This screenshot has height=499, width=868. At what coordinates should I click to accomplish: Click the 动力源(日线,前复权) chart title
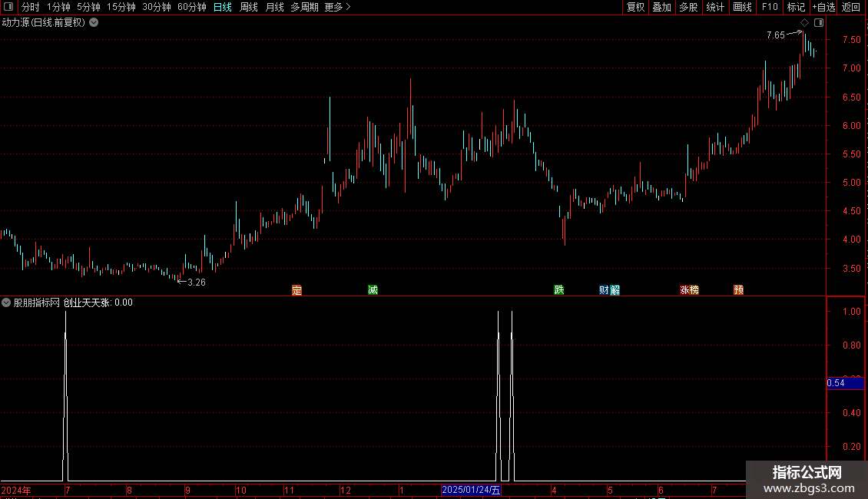pos(44,23)
